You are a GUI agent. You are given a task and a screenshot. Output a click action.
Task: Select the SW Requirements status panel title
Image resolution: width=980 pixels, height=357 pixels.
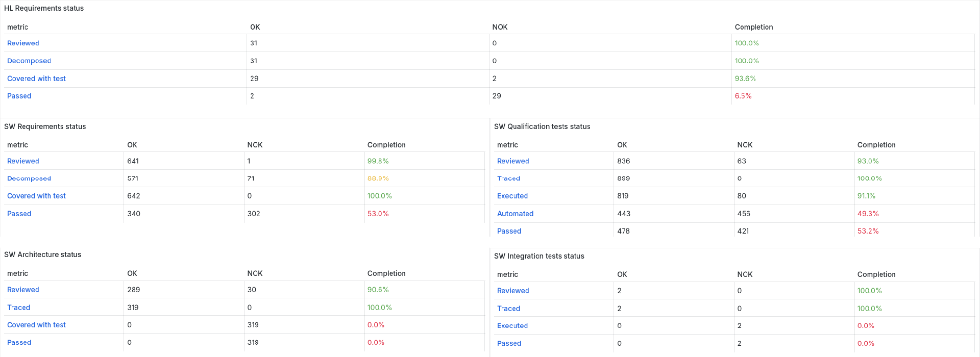45,126
